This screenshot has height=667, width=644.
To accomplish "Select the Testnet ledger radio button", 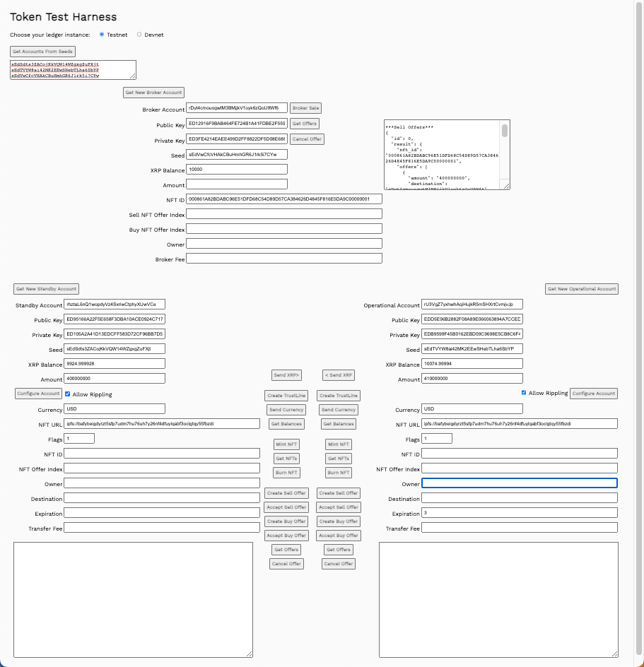I will [x=102, y=35].
